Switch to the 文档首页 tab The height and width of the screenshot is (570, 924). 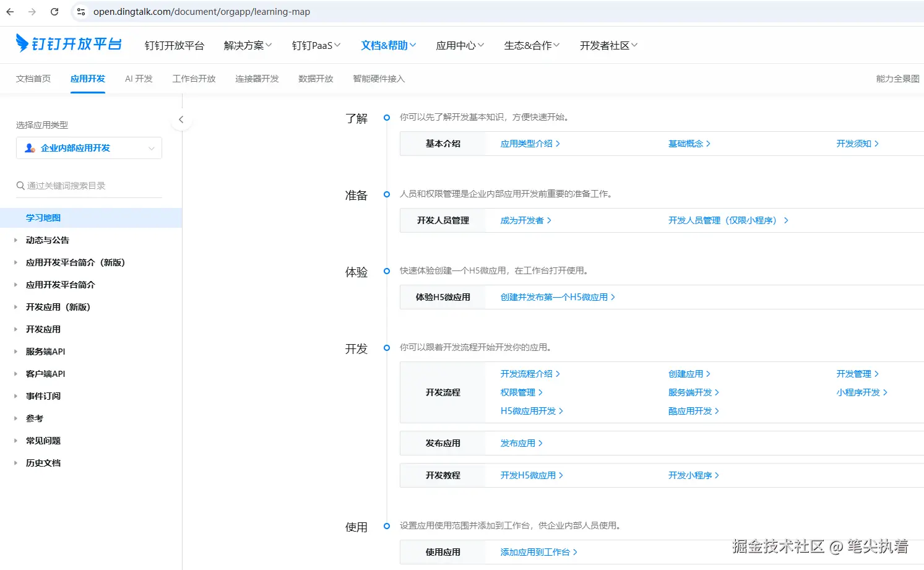point(33,79)
